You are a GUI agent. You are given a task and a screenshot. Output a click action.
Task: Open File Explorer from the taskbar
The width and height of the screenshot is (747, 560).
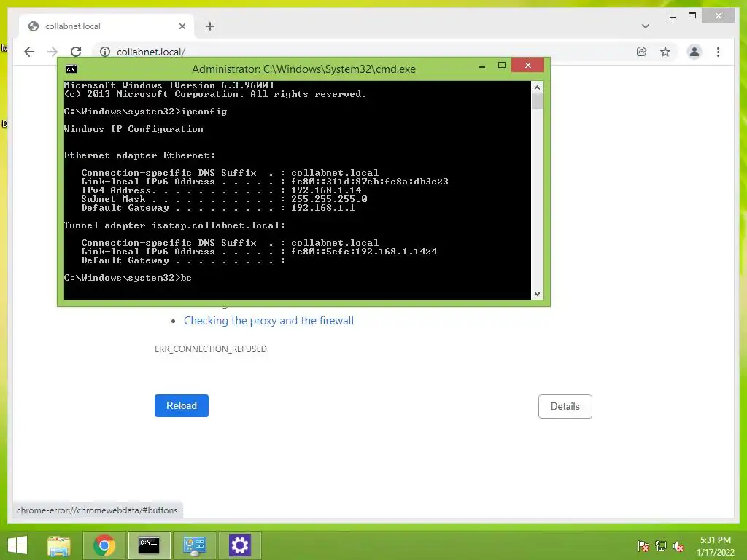pos(59,545)
